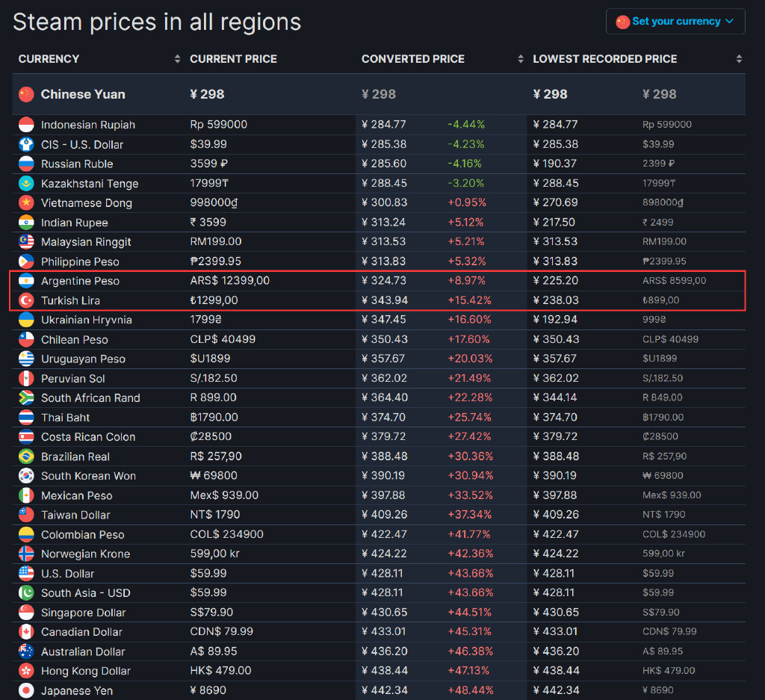765x700 pixels.
Task: Click the Chinese flag icon in the header row
Action: [27, 94]
